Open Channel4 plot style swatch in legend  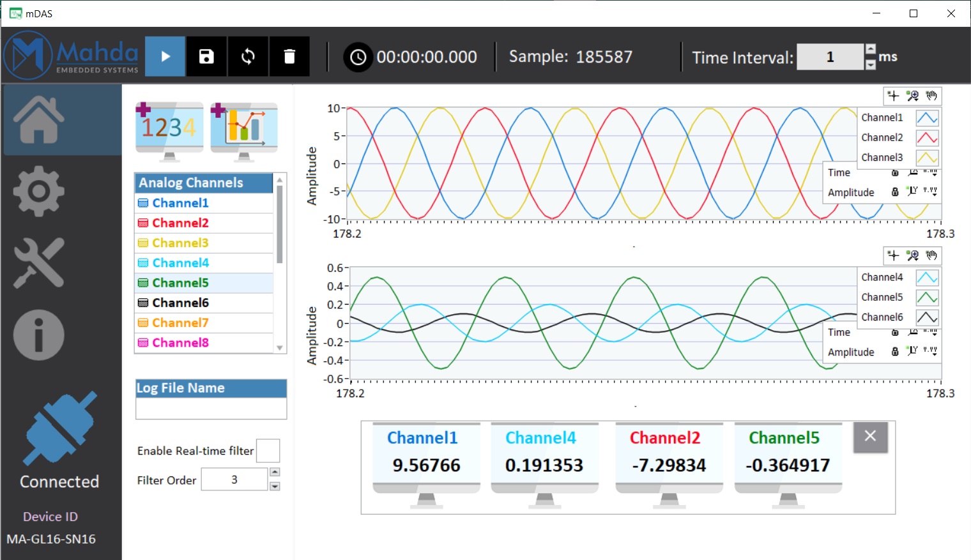coord(927,277)
